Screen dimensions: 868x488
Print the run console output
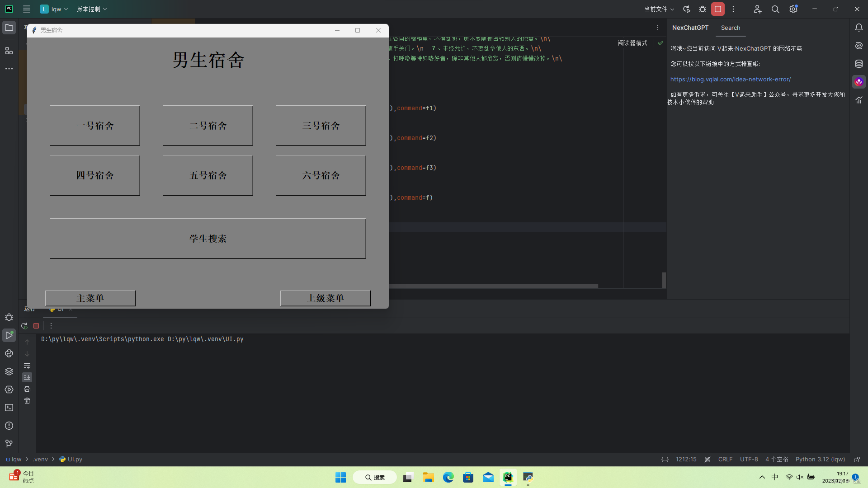[x=27, y=389]
